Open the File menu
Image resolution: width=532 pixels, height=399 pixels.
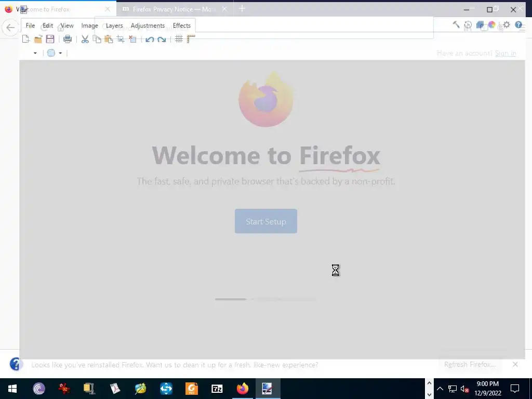coord(30,25)
